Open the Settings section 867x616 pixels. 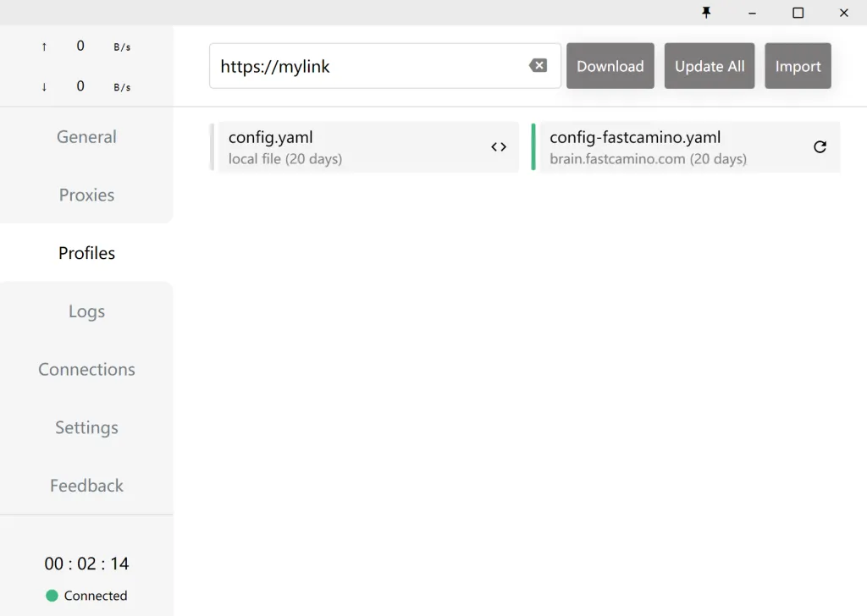(86, 427)
